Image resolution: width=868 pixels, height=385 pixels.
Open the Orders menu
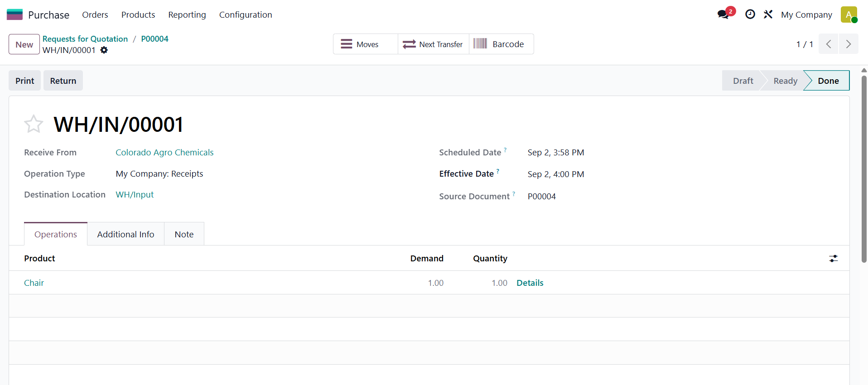(95, 15)
